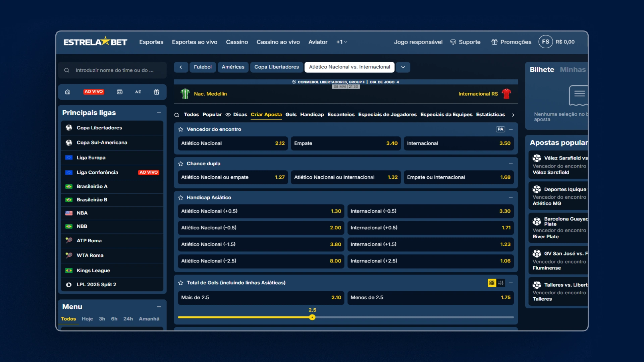This screenshot has height=362, width=644.
Task: Open the ticket card icon in sidebar toolbar
Action: click(x=119, y=92)
